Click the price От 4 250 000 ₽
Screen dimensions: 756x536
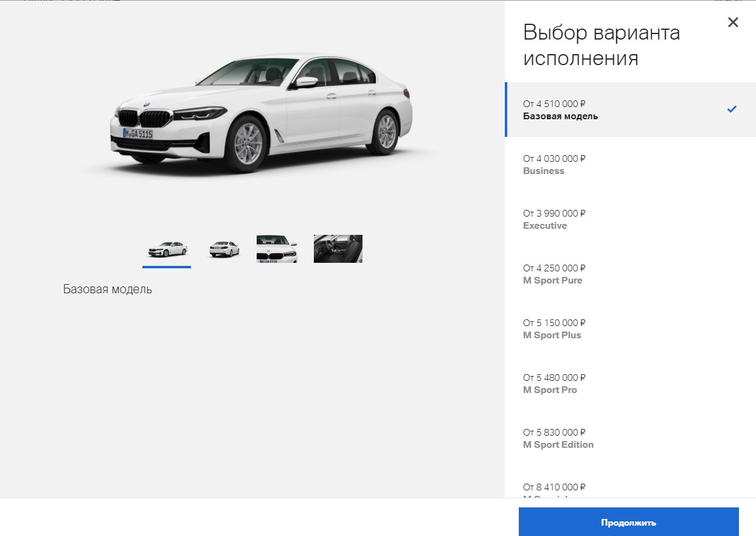click(x=554, y=268)
